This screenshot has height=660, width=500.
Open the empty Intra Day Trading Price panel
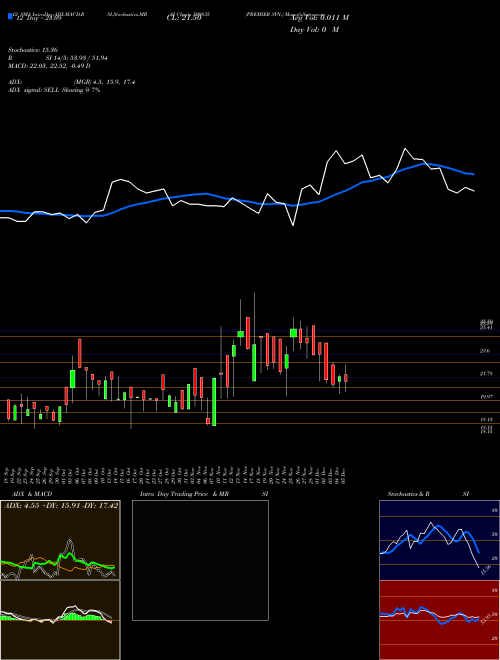point(200,560)
